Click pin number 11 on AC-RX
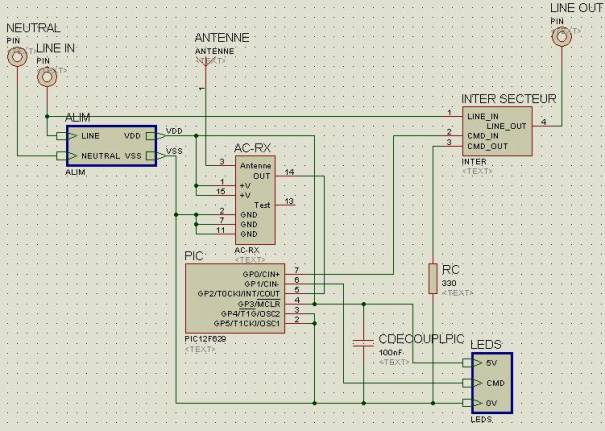605x431 pixels. (220, 230)
